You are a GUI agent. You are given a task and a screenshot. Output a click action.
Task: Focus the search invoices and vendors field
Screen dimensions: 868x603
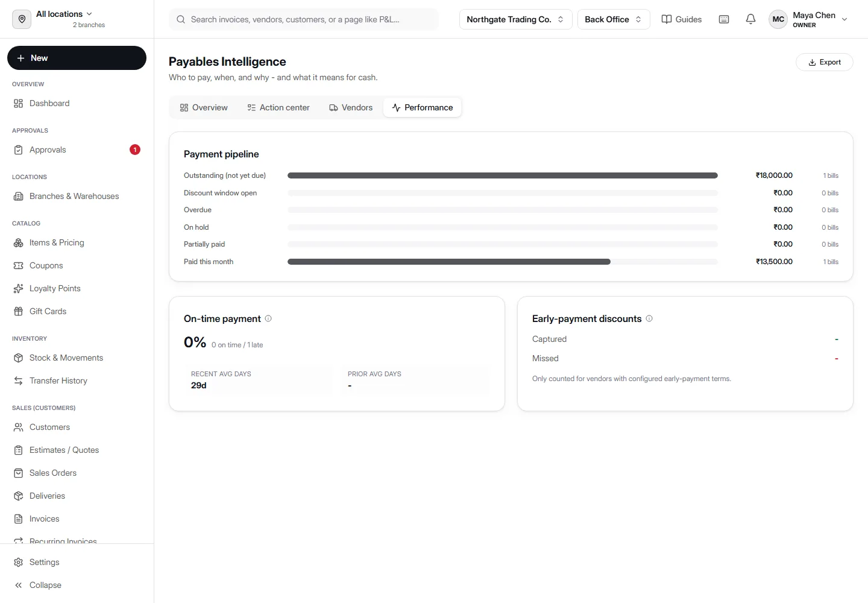304,19
